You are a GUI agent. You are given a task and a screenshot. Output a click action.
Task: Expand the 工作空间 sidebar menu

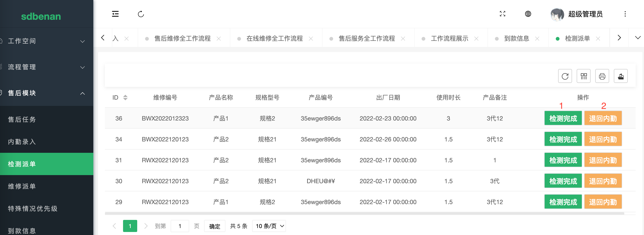click(x=46, y=41)
